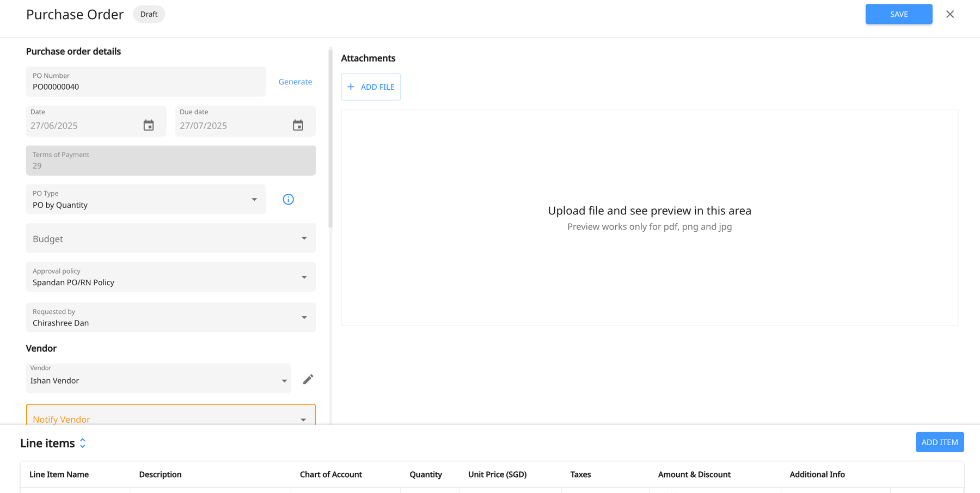Viewport: 980px width, 493px height.
Task: Click the plus icon beside ADD FILE
Action: coord(352,87)
